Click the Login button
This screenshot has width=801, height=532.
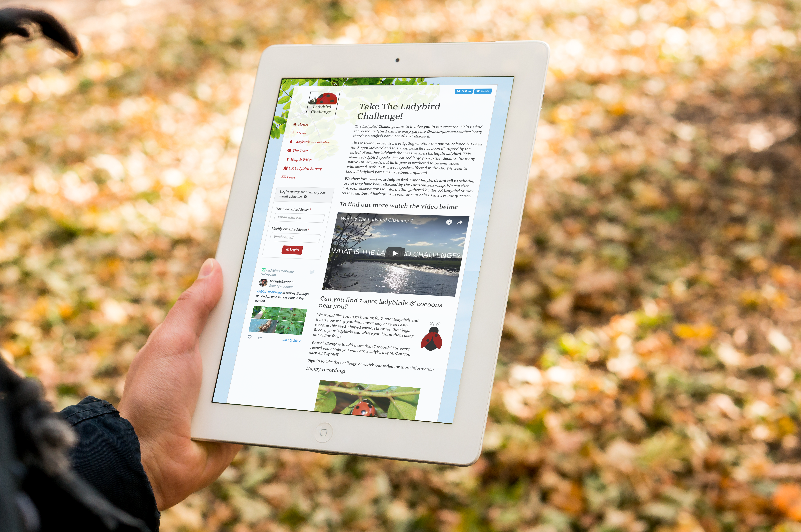tap(293, 249)
